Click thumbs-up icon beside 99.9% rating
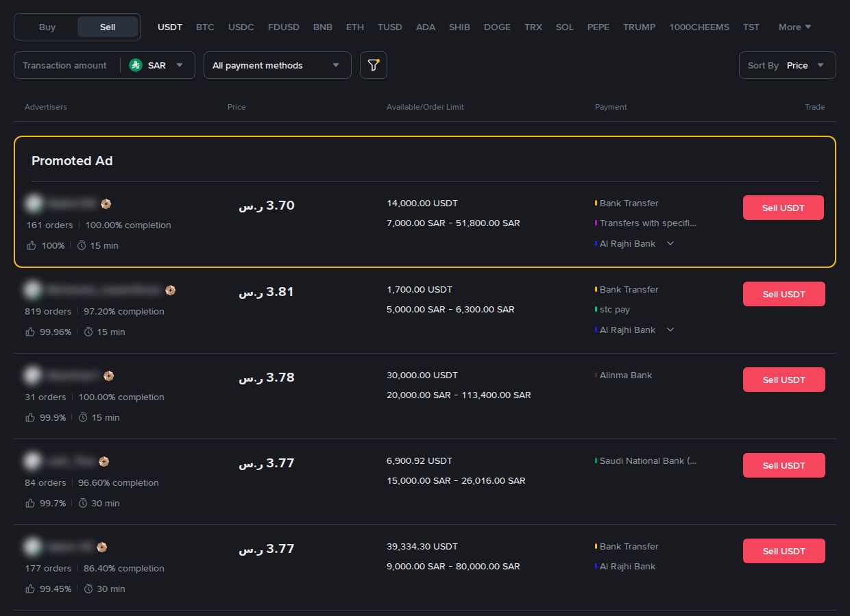850x616 pixels. click(x=29, y=417)
